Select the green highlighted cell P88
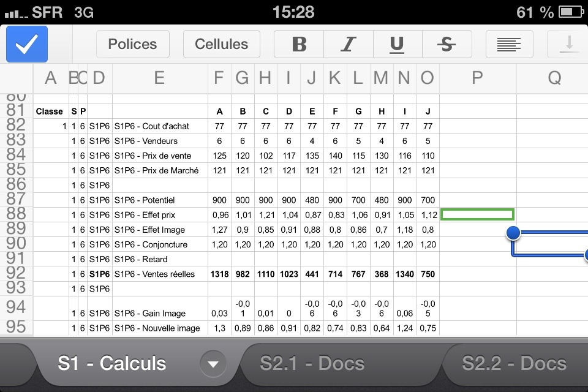This screenshot has width=588, height=392. [x=477, y=214]
